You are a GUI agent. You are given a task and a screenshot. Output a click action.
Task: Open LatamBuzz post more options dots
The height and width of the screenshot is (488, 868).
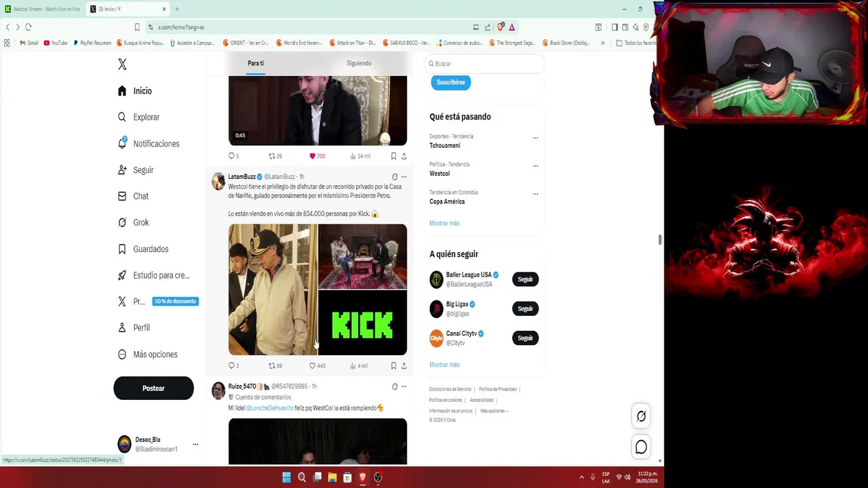(404, 177)
